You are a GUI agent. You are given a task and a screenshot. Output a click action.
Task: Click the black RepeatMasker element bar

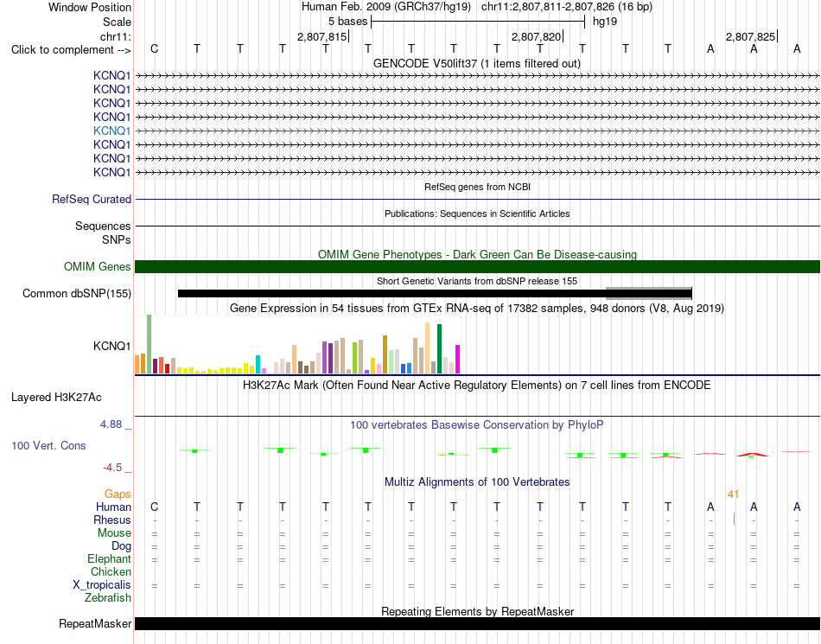[478, 623]
